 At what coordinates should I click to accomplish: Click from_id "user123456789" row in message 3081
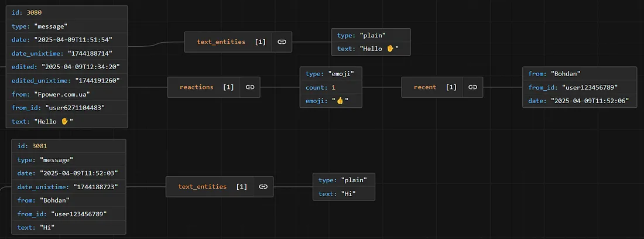point(68,214)
